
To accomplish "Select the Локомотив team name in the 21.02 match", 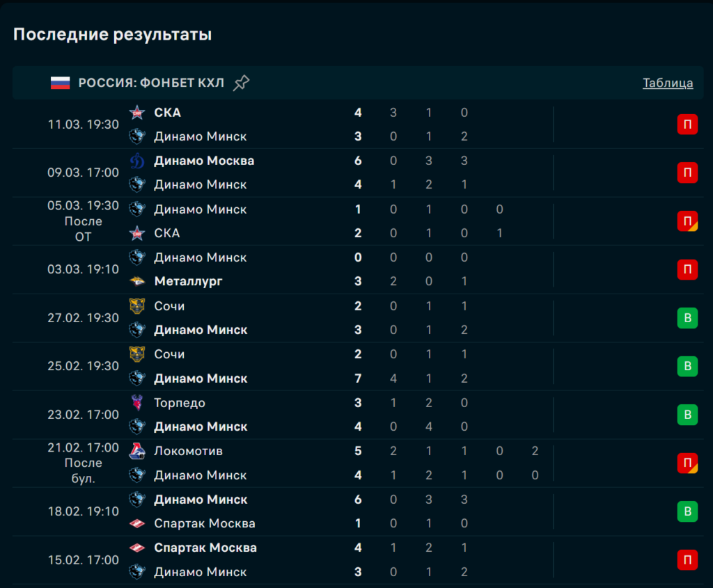I will [x=188, y=451].
